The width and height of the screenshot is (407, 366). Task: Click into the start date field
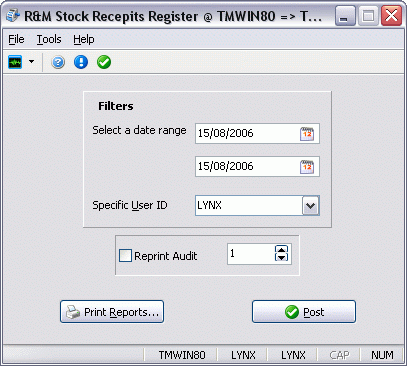pos(247,133)
